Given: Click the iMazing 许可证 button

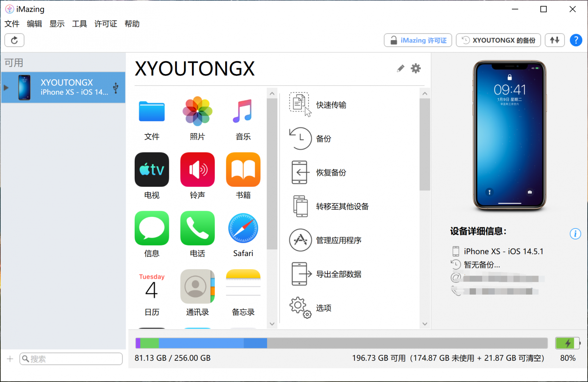Looking at the screenshot, I should tap(418, 40).
